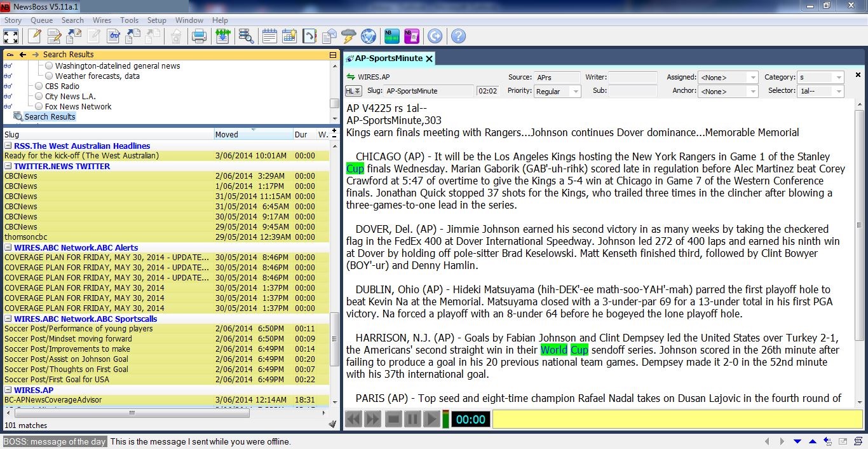Click blue down triangle in status bar
Image resolution: width=868 pixels, height=449 pixels.
797,441
